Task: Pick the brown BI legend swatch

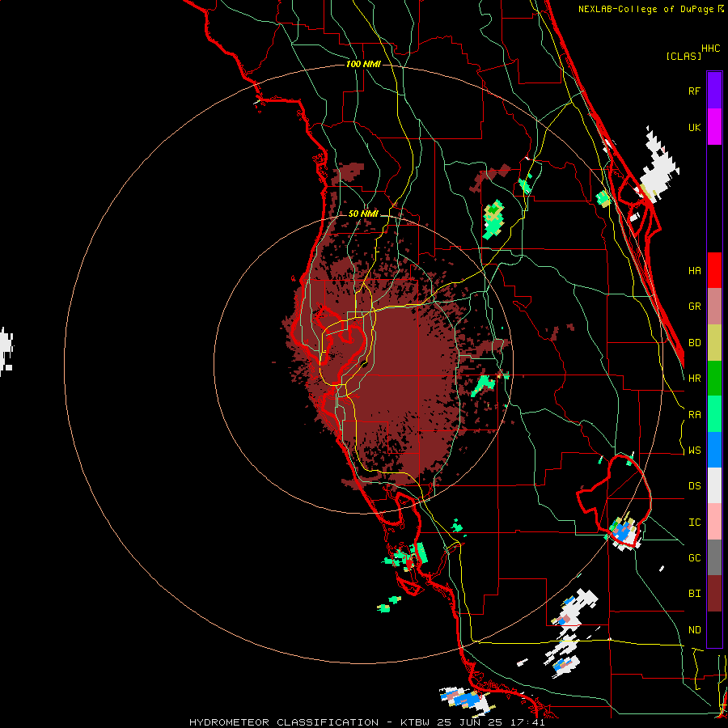Action: pyautogui.click(x=714, y=594)
